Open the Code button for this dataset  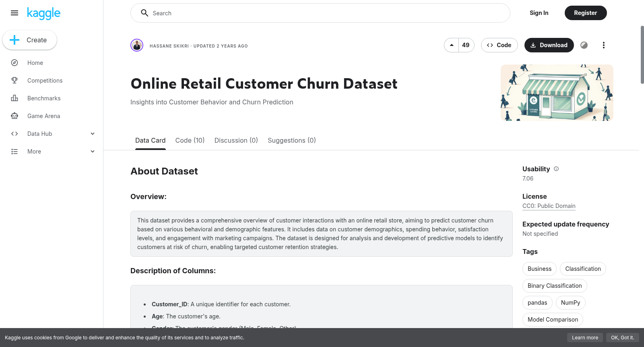point(500,45)
